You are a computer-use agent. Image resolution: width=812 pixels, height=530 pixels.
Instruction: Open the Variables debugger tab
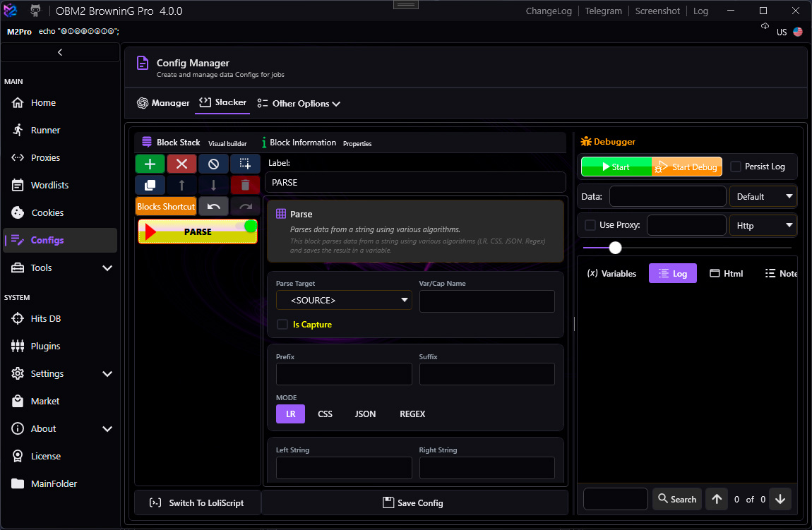click(x=611, y=273)
